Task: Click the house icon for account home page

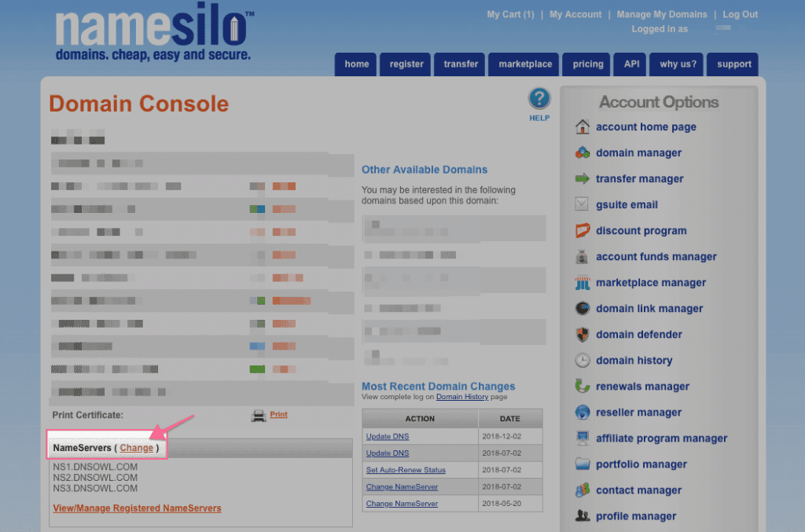Action: (x=583, y=127)
